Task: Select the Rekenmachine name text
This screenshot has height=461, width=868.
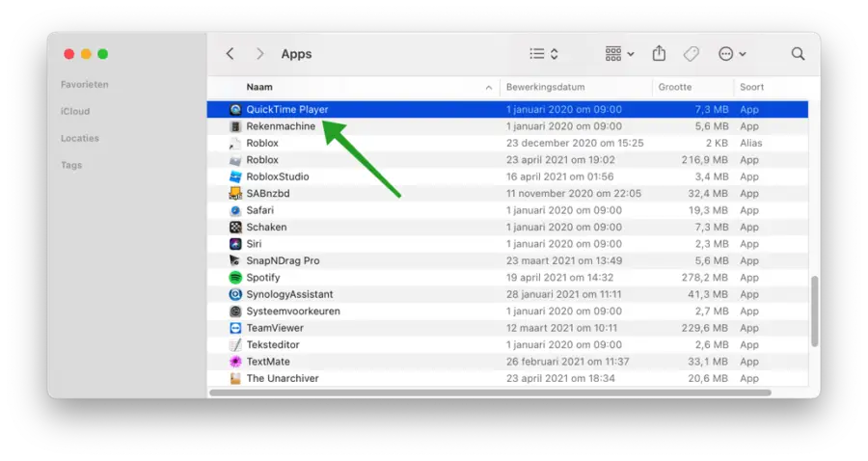Action: tap(281, 126)
